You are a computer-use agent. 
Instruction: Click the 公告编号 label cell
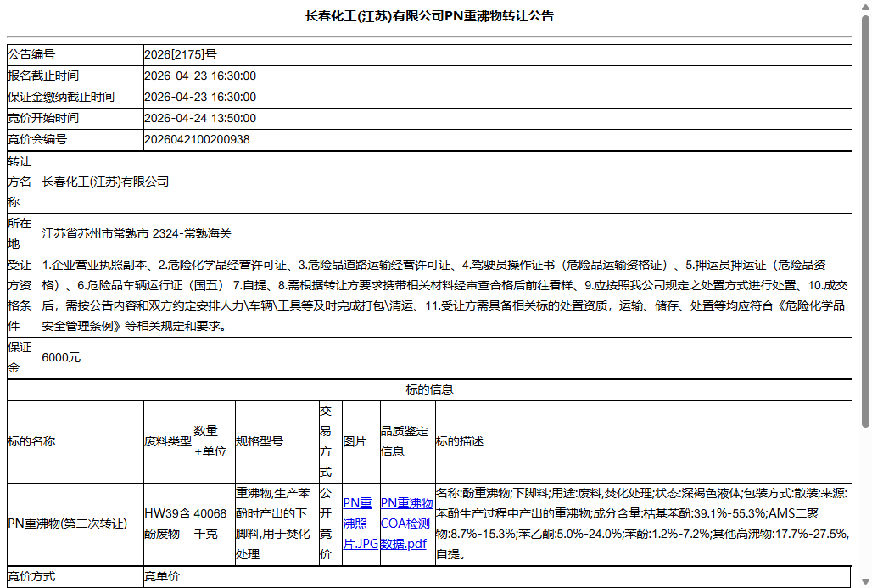point(75,54)
